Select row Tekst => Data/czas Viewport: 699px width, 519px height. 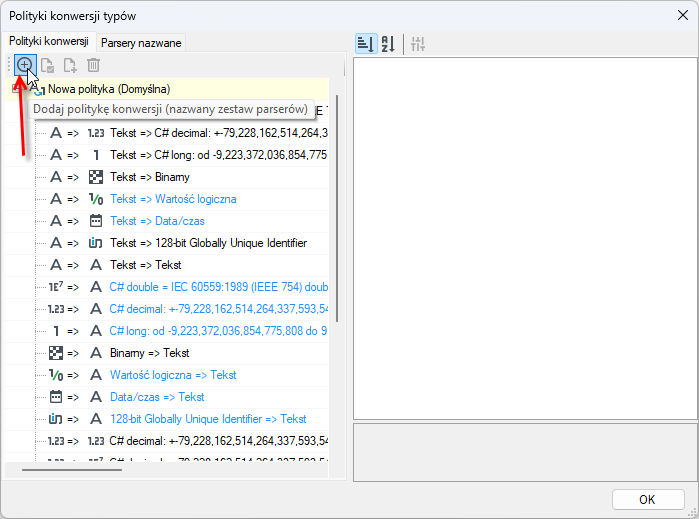(157, 221)
